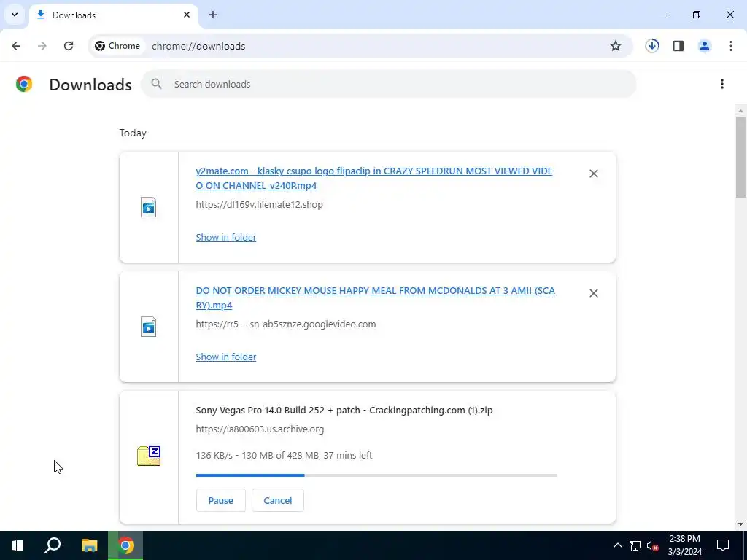Click the 136 KB/s download status text

[x=284, y=455]
